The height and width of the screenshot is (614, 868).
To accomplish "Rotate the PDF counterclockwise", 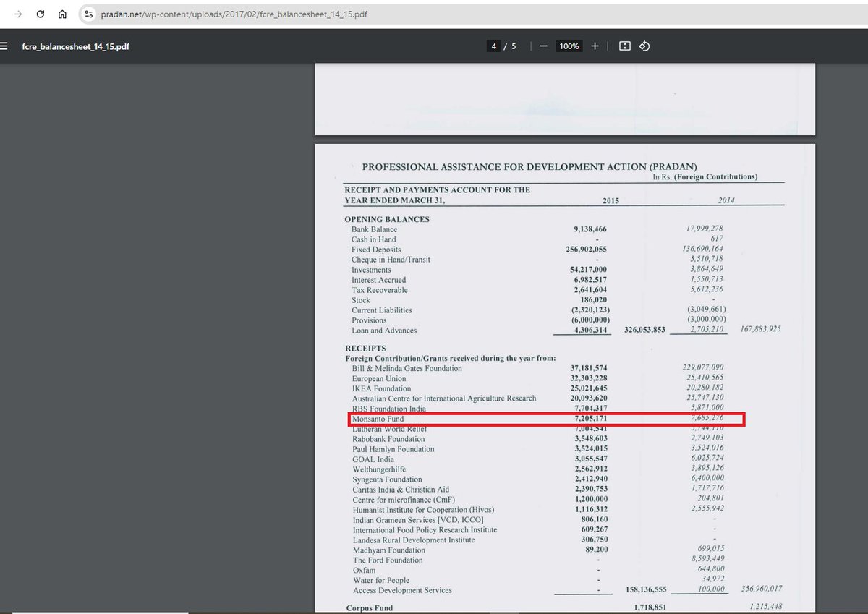I will pyautogui.click(x=645, y=46).
